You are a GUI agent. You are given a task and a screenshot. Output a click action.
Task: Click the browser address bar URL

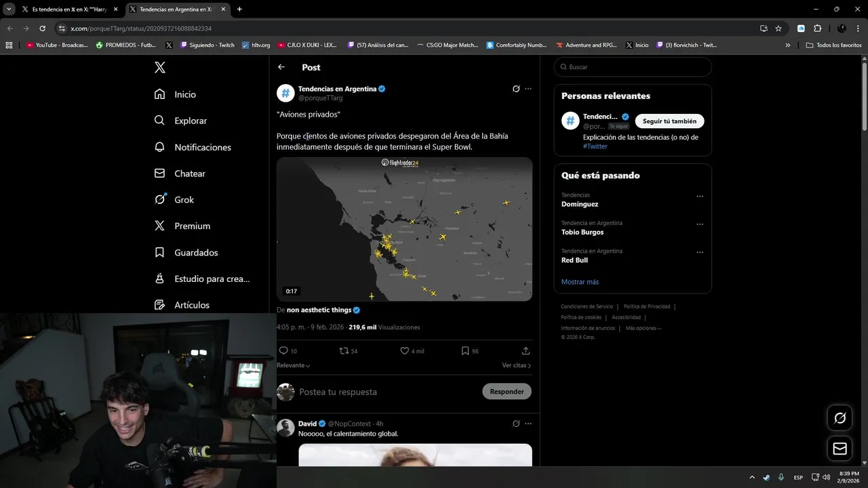141,28
